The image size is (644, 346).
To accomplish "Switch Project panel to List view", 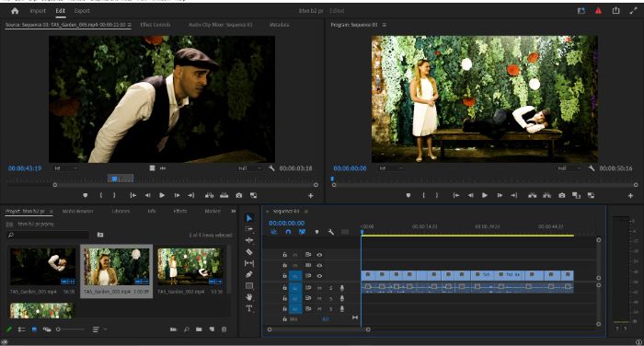I will coord(22,329).
